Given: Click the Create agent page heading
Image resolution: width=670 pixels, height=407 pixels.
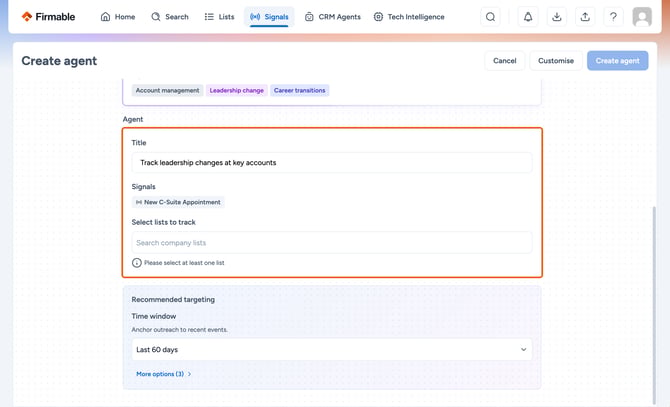Looking at the screenshot, I should click(x=59, y=61).
